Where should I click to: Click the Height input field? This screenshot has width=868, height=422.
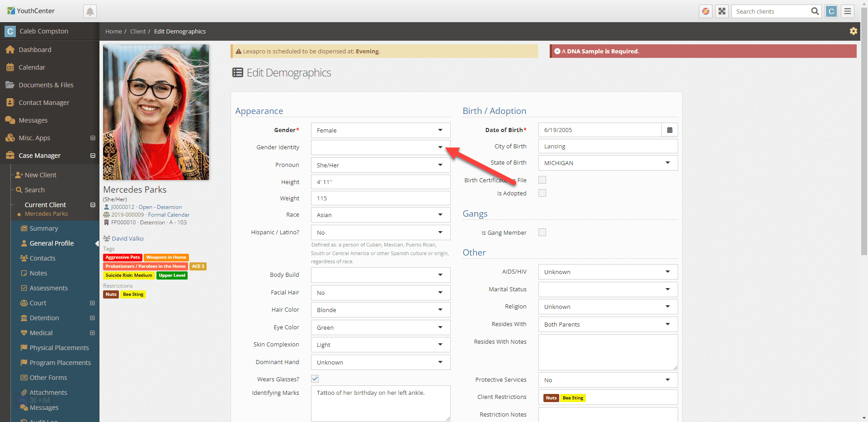381,182
